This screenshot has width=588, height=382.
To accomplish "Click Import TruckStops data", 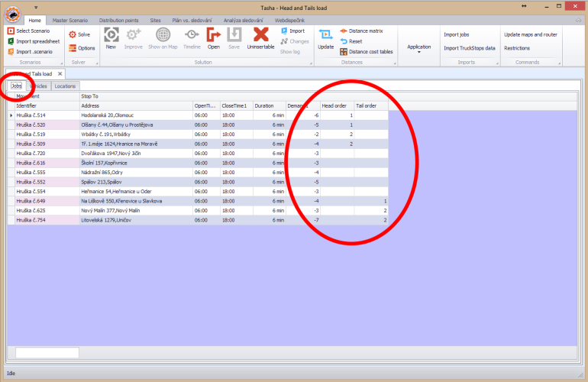I will click(x=470, y=48).
